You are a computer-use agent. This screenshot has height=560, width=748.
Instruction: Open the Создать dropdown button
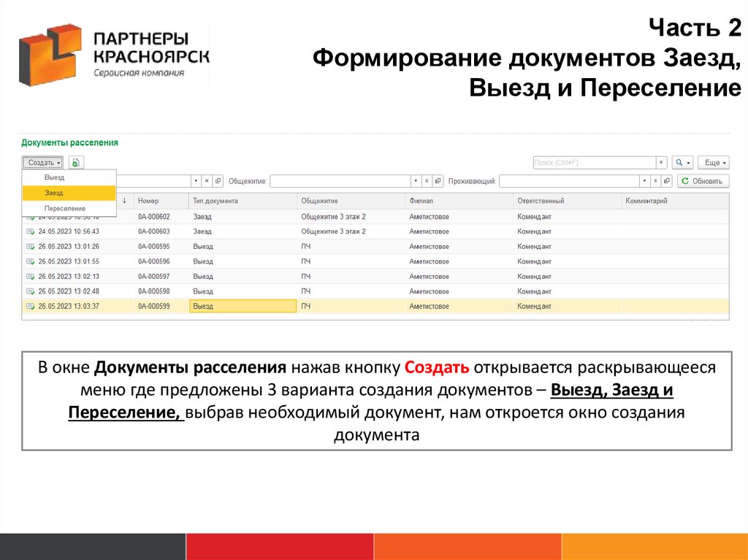click(42, 163)
